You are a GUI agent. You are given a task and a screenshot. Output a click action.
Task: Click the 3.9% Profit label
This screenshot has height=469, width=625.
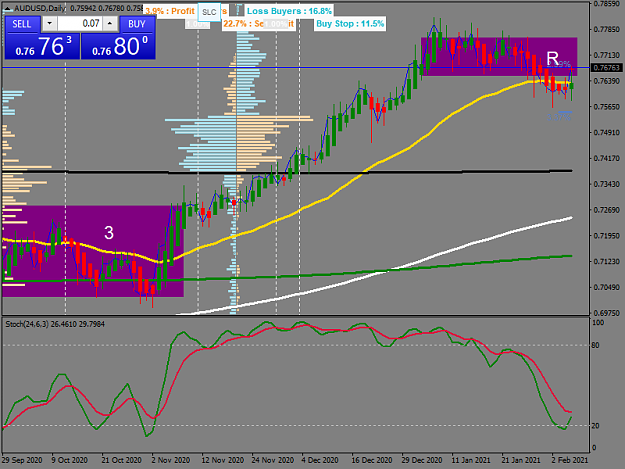pos(170,11)
